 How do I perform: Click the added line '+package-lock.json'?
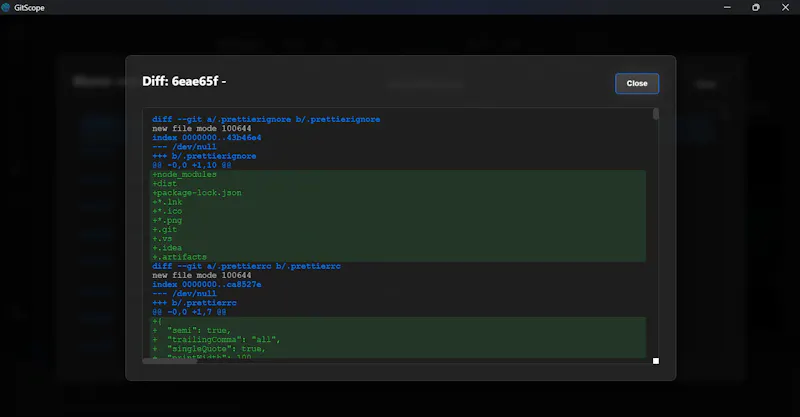398,193
